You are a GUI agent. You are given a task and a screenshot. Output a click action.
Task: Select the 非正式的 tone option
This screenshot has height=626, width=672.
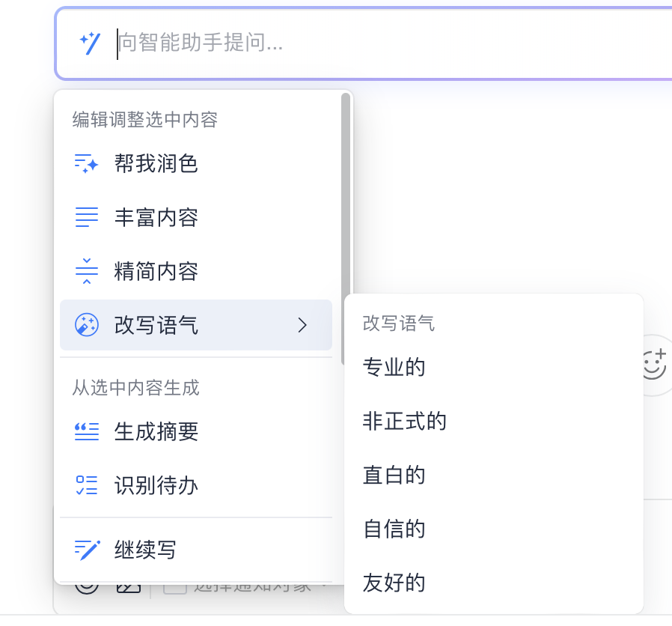pyautogui.click(x=404, y=421)
